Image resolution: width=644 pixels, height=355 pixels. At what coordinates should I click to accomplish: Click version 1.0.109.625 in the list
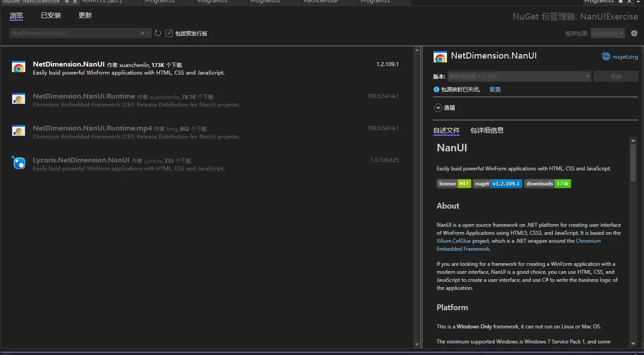(x=384, y=160)
